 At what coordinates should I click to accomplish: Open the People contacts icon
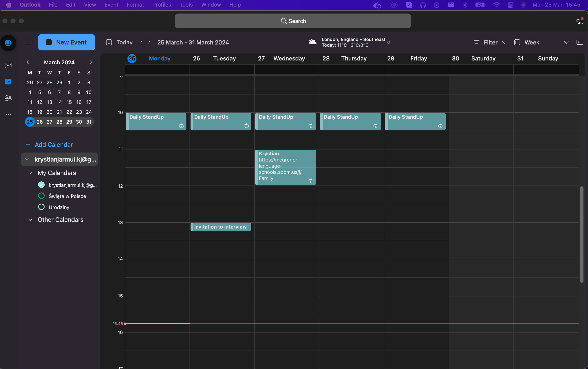8,98
